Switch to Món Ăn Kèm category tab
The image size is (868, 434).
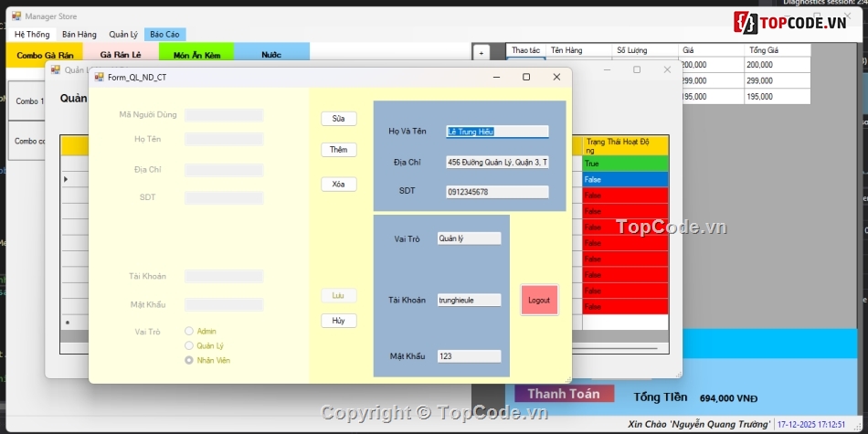pyautogui.click(x=196, y=55)
